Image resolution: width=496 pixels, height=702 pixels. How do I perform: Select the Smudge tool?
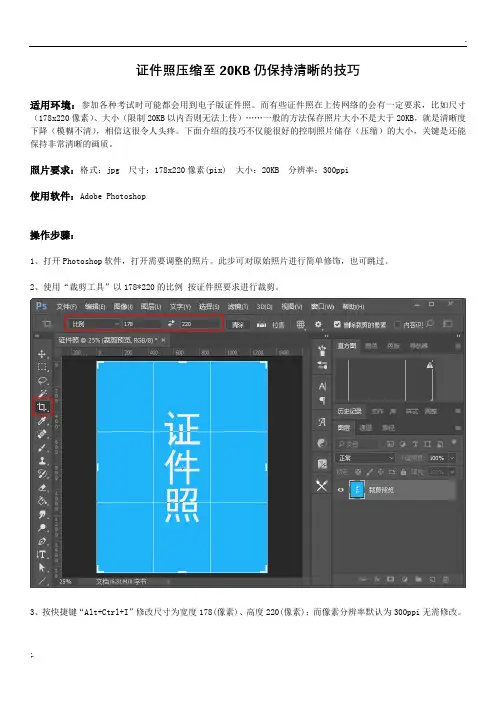coord(42,514)
